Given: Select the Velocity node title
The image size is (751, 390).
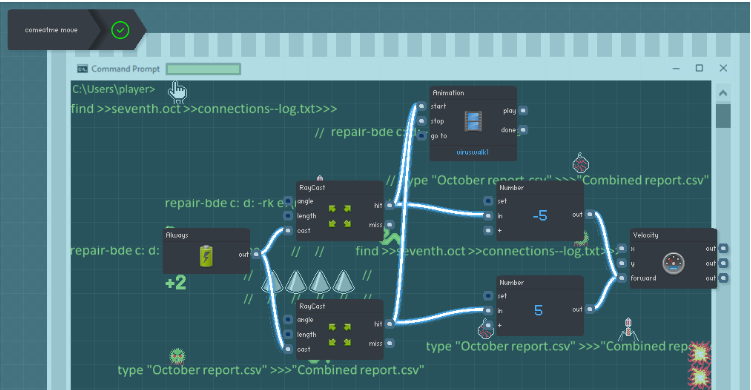Looking at the screenshot, I should click(x=646, y=235).
